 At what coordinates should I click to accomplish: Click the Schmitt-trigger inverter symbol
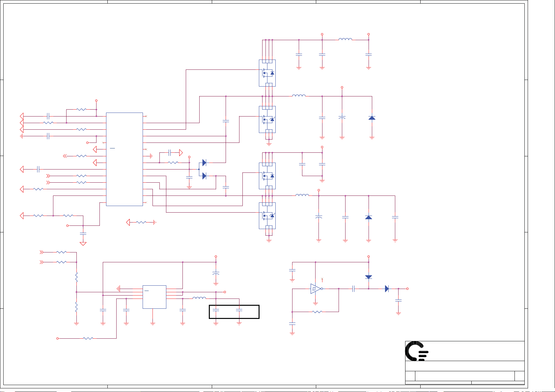[x=317, y=289]
